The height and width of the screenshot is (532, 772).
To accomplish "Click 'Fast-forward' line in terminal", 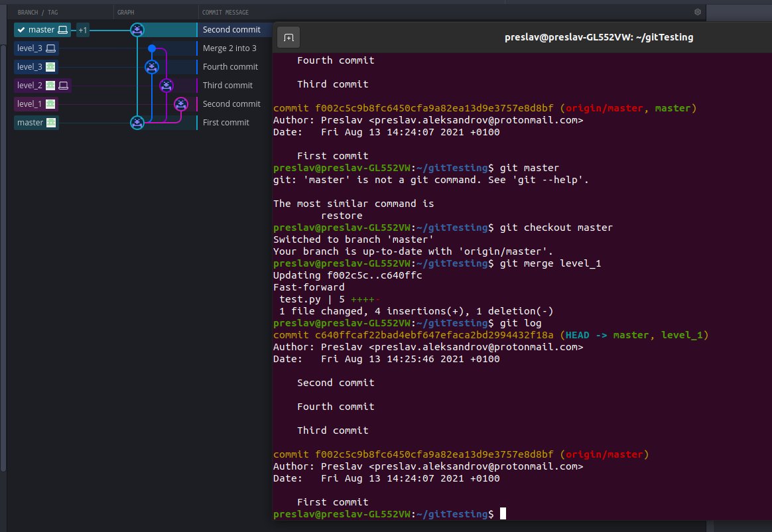I will click(308, 287).
